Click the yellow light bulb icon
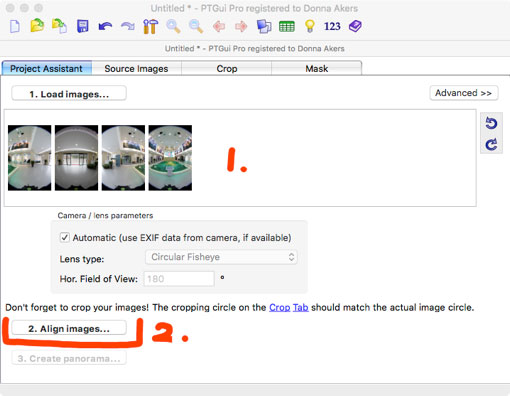 [x=310, y=26]
